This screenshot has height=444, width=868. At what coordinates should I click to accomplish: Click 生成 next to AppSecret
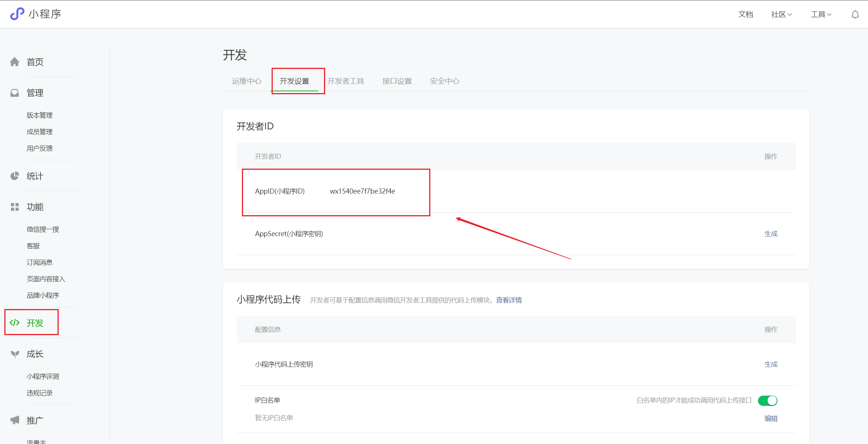click(771, 234)
